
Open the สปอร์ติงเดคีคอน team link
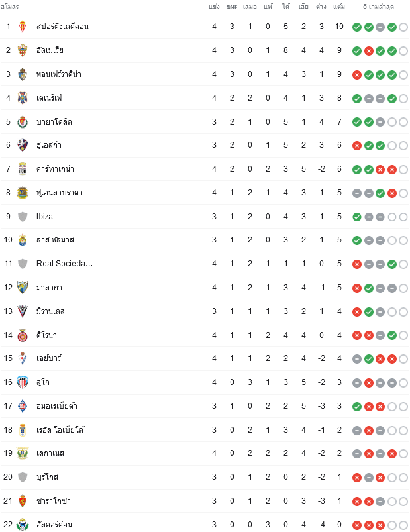tap(62, 27)
